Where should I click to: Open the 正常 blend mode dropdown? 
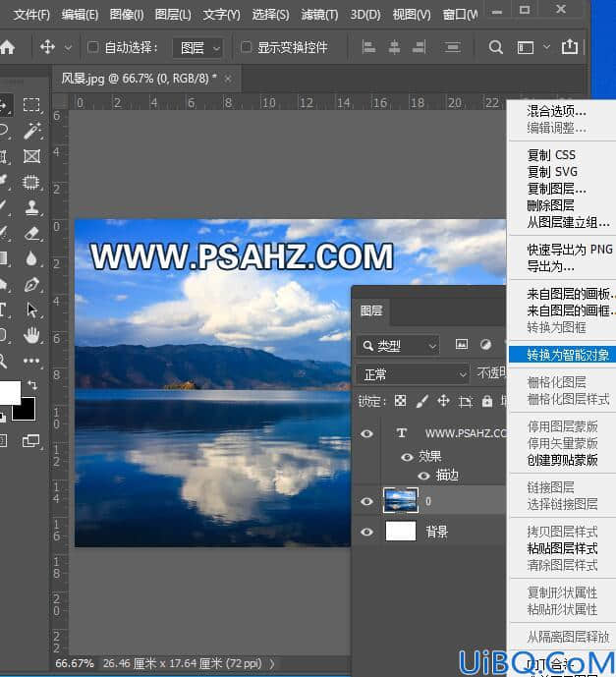(x=413, y=374)
